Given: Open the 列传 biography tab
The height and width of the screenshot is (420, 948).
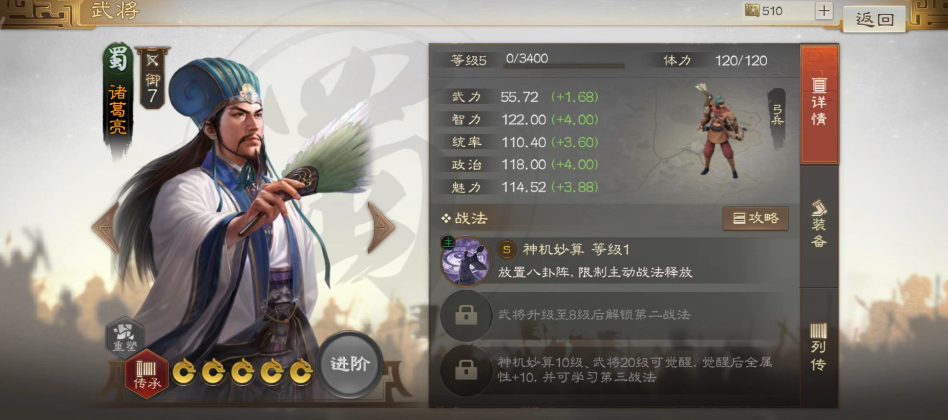Looking at the screenshot, I should coord(819,347).
